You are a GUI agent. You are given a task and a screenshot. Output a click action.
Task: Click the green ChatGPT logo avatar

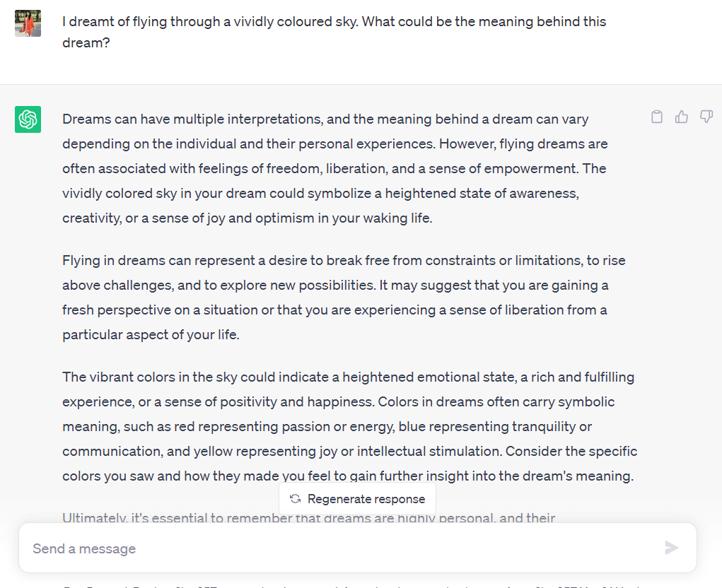(x=28, y=119)
